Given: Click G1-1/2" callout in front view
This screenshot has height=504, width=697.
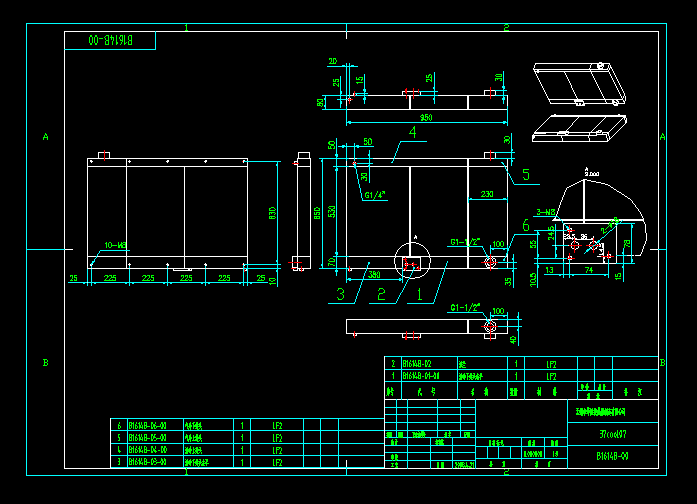Looking at the screenshot, I should tap(465, 242).
